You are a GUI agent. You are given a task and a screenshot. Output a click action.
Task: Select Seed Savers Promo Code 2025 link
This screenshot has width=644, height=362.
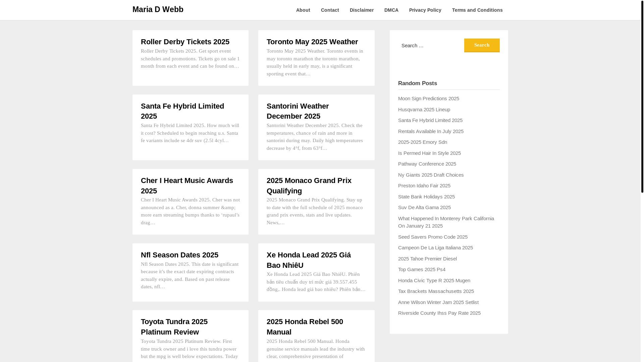point(433,237)
